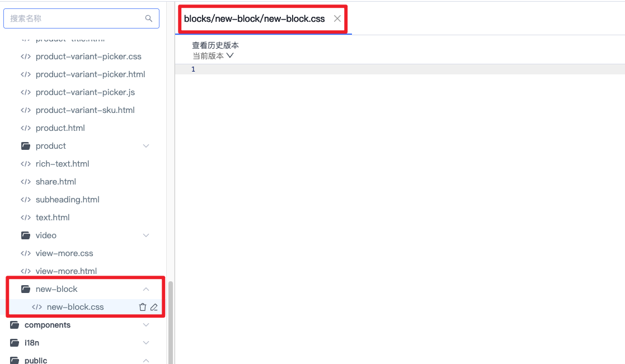The image size is (625, 364).
Task: Expand the video folder chevron
Action: tap(146, 235)
